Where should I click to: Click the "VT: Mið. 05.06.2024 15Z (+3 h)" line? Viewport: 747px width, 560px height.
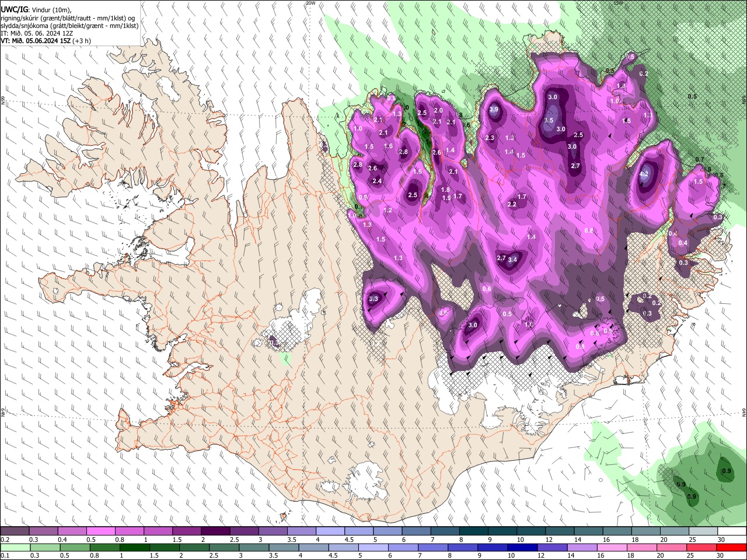click(x=45, y=41)
